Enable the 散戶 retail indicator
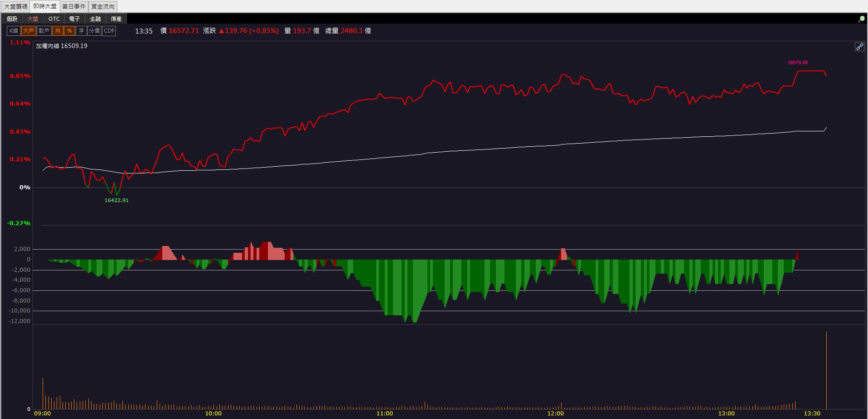Image resolution: width=868 pixels, height=419 pixels. [44, 31]
